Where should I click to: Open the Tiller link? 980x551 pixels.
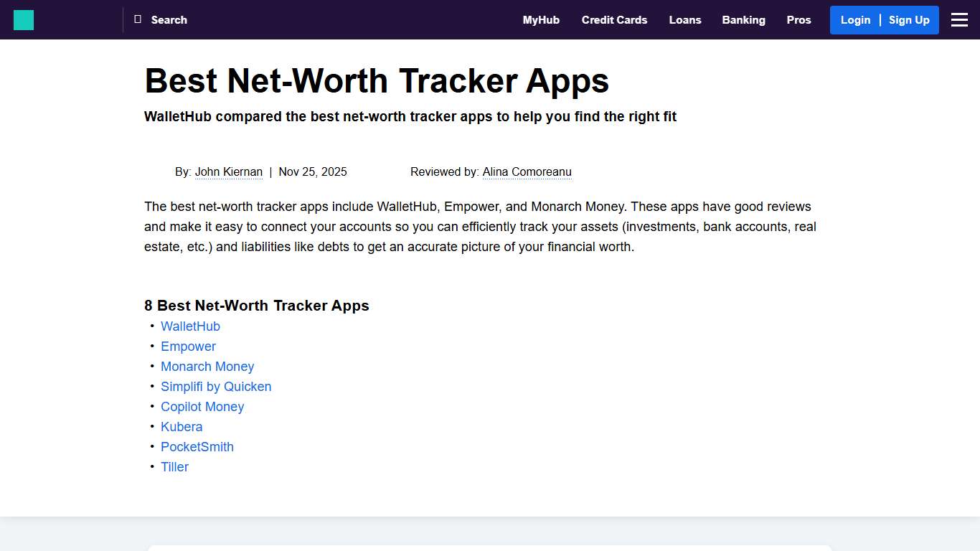coord(174,466)
